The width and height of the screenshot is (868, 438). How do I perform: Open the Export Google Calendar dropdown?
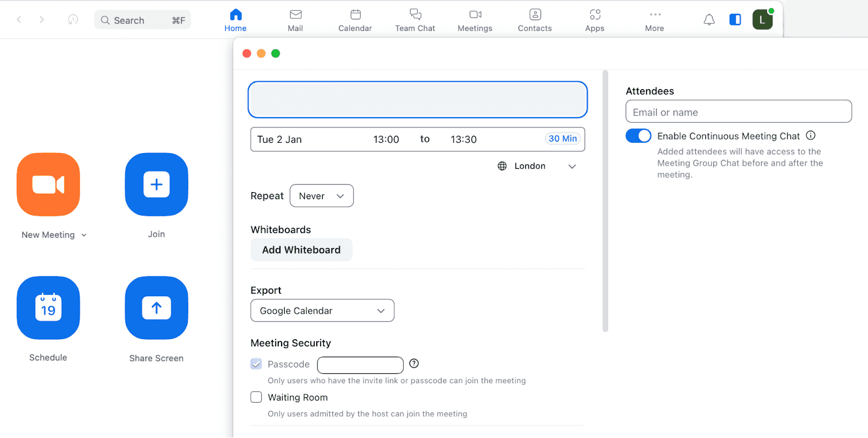tap(322, 310)
